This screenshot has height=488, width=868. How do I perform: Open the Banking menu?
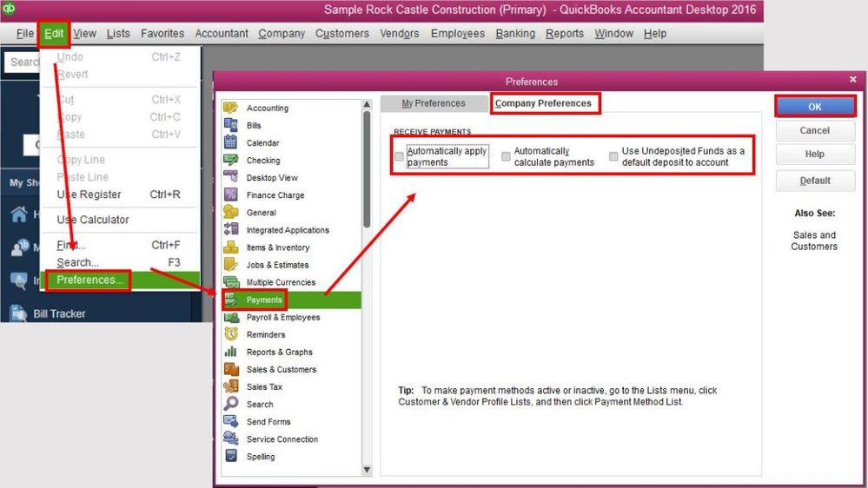tap(515, 34)
